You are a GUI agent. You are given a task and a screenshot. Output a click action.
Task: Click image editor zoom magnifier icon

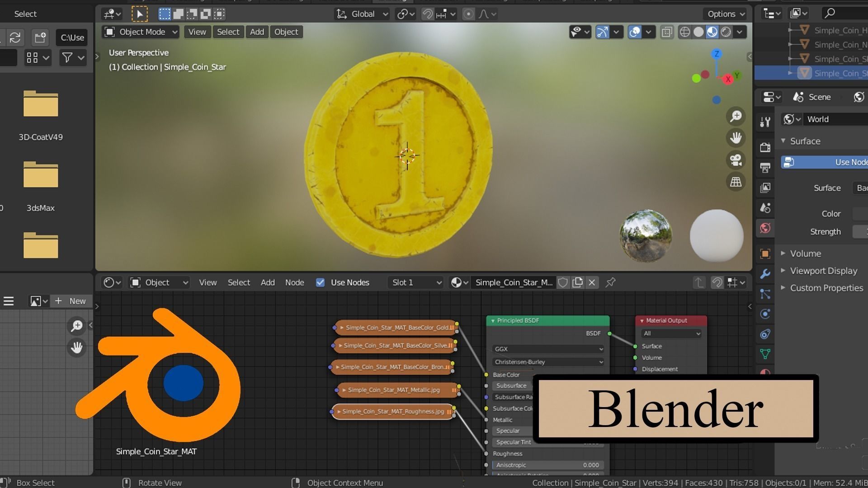77,326
